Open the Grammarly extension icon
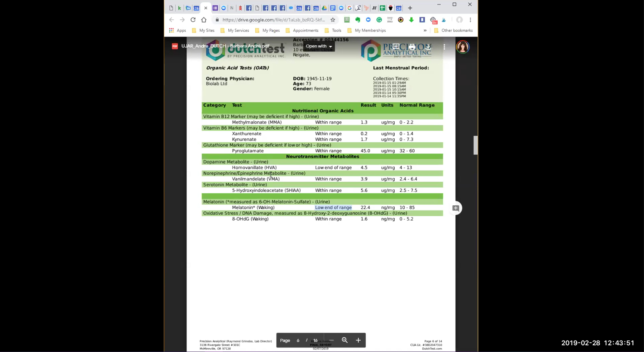 [379, 20]
